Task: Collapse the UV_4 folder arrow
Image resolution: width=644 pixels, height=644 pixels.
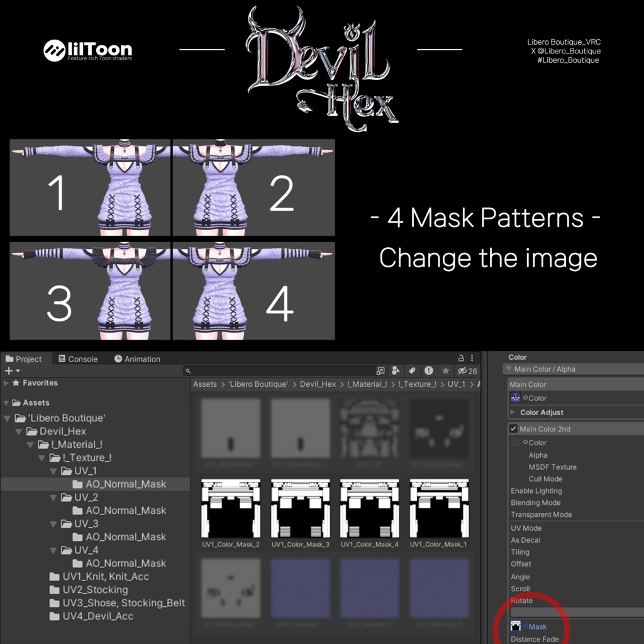Action: [x=53, y=550]
